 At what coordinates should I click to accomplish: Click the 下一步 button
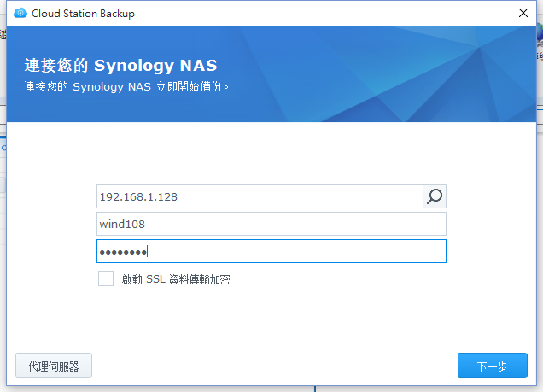[x=492, y=366]
